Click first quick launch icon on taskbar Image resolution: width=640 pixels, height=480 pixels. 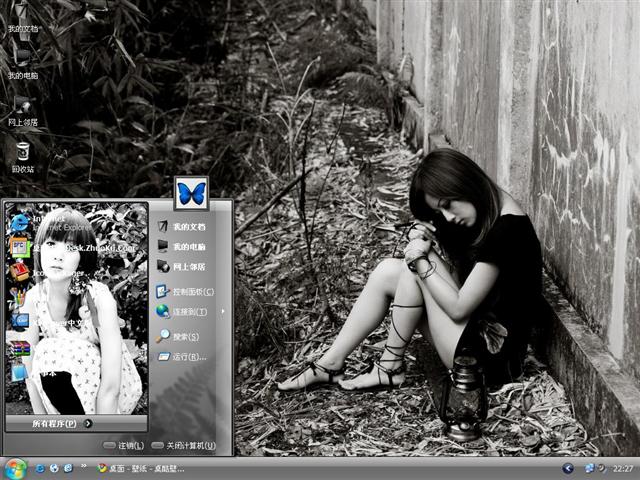coord(40,468)
